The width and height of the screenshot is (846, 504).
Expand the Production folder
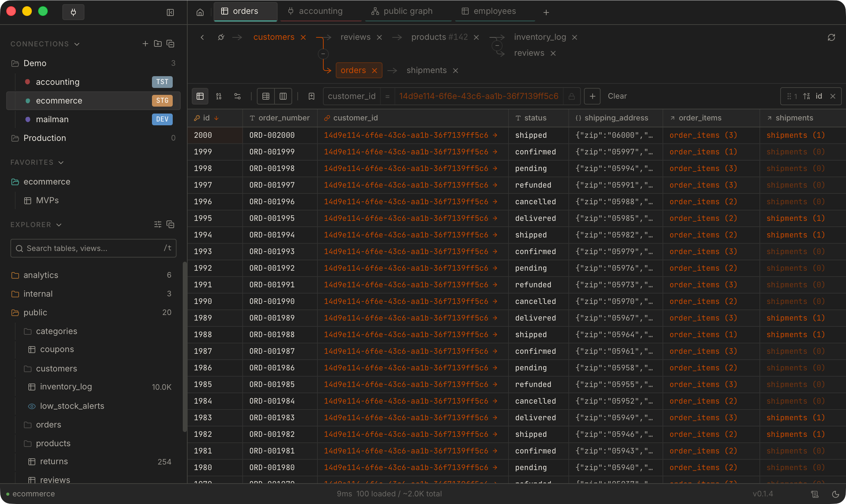(x=93, y=138)
